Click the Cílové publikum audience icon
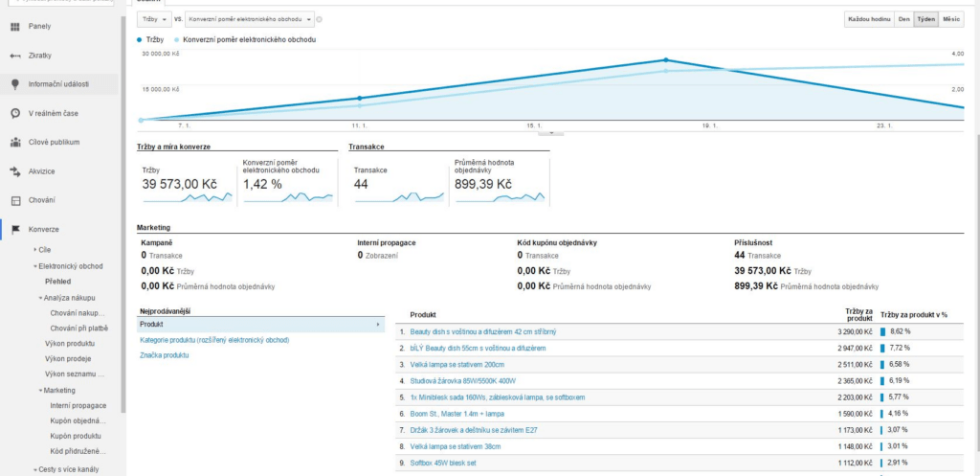Viewport: 980px width, 476px height. click(x=15, y=142)
